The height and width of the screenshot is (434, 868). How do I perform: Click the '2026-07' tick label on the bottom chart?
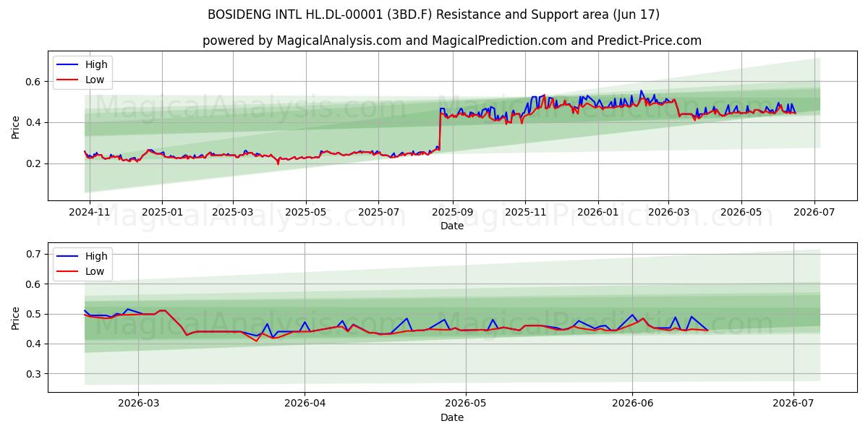(793, 405)
